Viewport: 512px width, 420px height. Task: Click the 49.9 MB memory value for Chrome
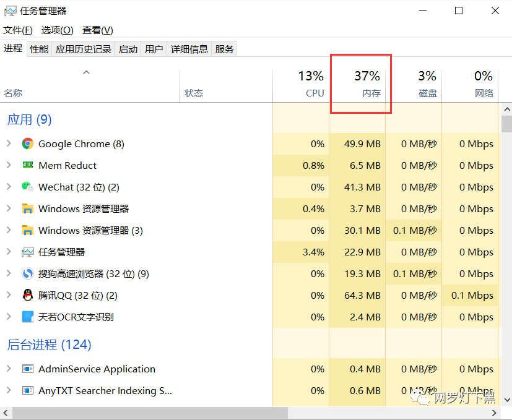coord(362,144)
